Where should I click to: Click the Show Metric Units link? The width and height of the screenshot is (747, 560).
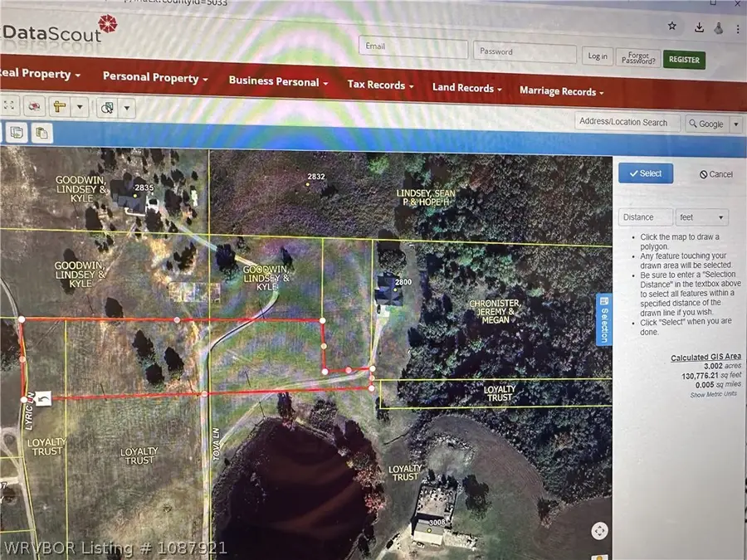tap(715, 394)
